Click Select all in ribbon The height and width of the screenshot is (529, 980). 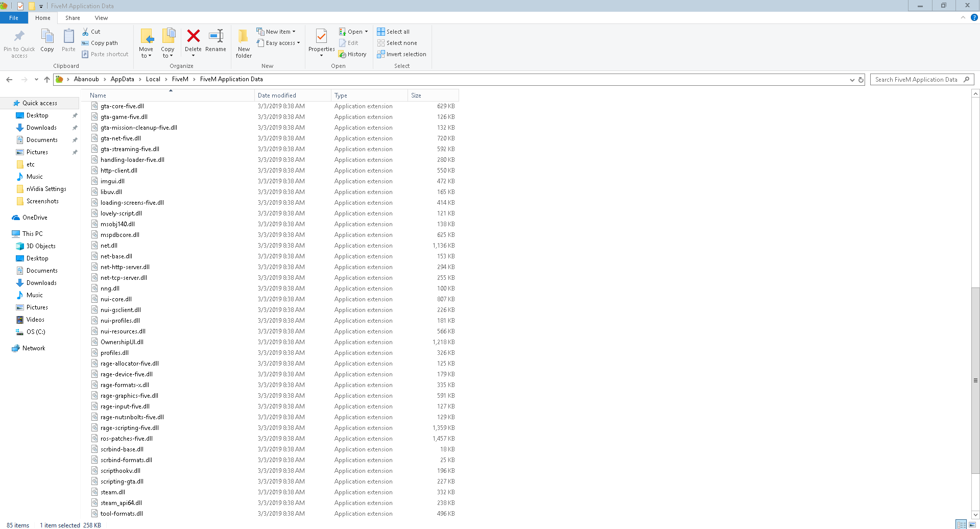(x=393, y=32)
